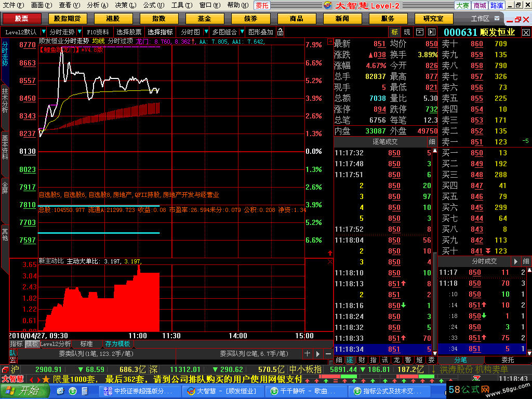The height and width of the screenshot is (399, 532).
Task: Click the red left arrow in news ticker
Action: [x=32, y=379]
